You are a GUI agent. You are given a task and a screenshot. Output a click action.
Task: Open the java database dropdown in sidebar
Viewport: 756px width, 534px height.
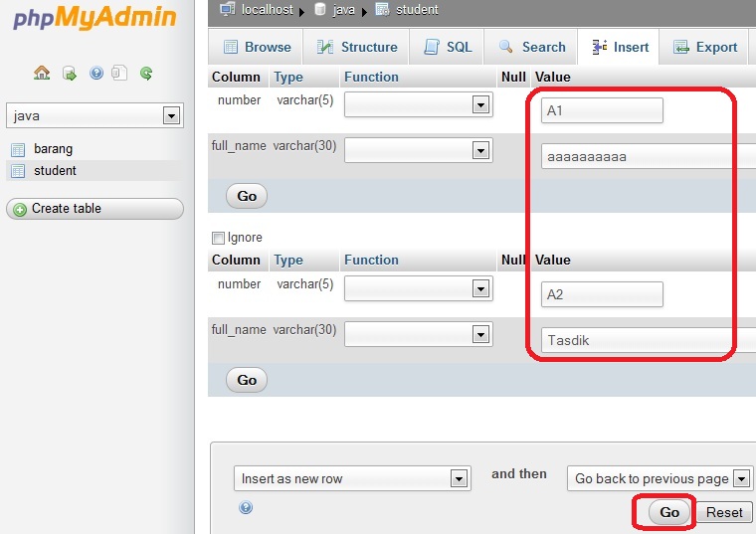(x=94, y=115)
